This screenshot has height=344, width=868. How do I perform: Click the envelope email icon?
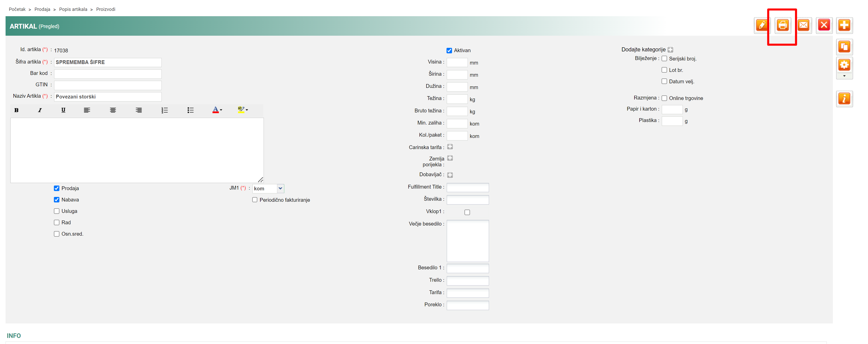(x=803, y=25)
